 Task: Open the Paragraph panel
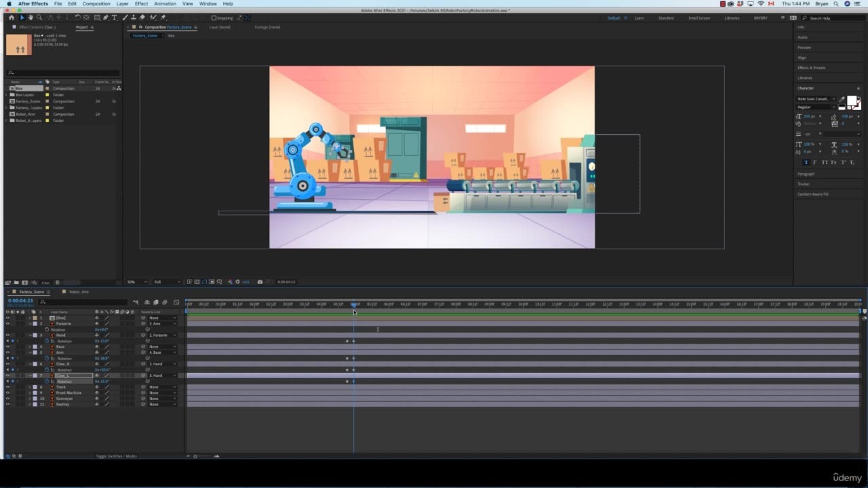click(x=806, y=174)
